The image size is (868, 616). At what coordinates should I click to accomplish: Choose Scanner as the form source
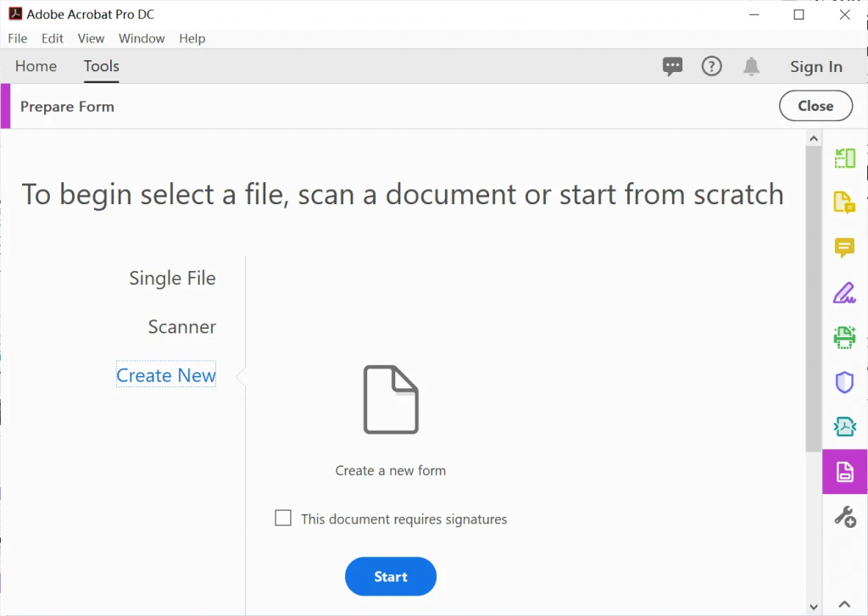click(x=181, y=327)
